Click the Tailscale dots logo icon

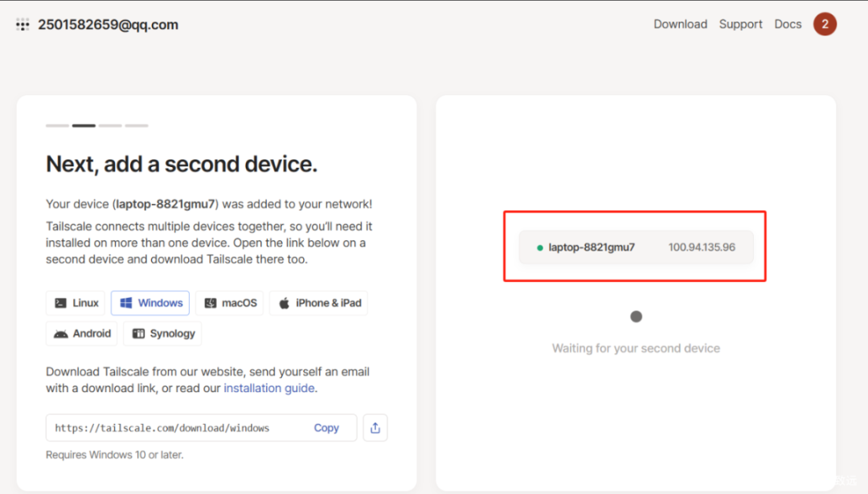point(23,24)
